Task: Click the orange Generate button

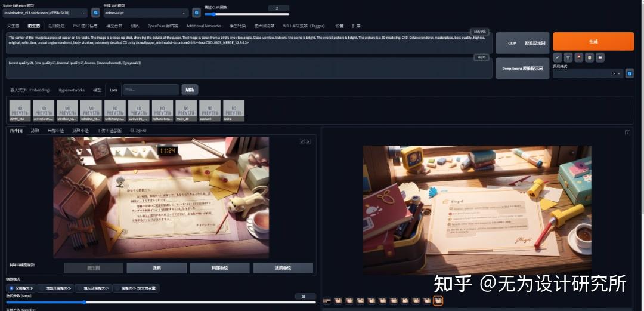Action: pos(593,42)
